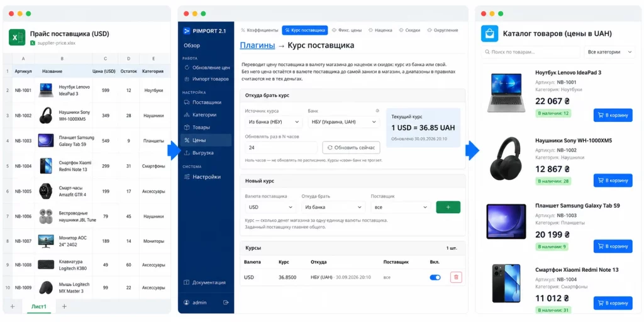Viewport: 644px width, 322px height.
Task: Select row header 5 in spreadsheet
Action: pyautogui.click(x=8, y=166)
